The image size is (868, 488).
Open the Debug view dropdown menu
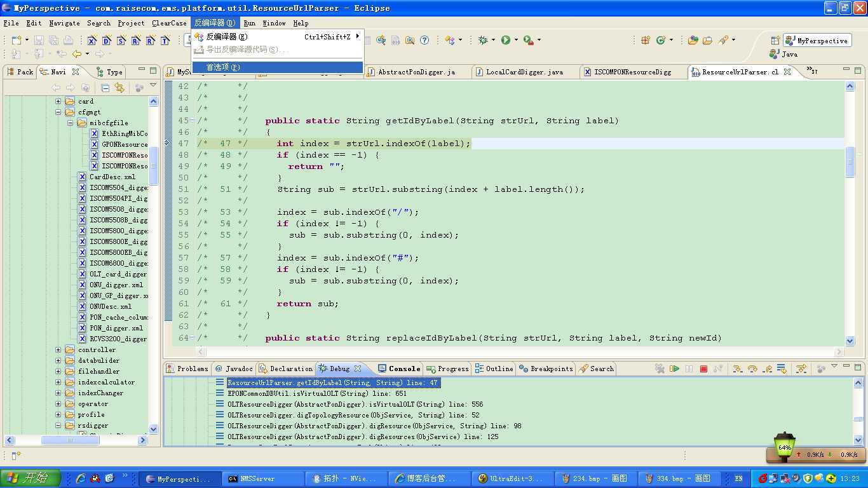pyautogui.click(x=834, y=367)
